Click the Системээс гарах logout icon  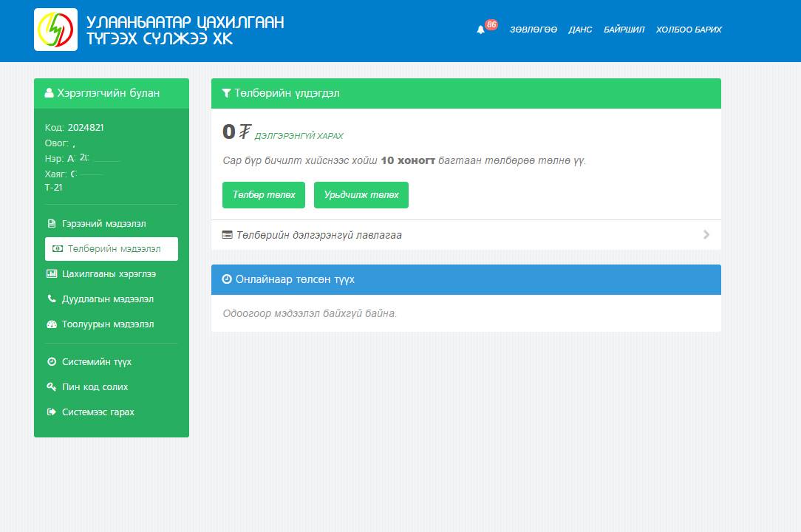pos(52,412)
